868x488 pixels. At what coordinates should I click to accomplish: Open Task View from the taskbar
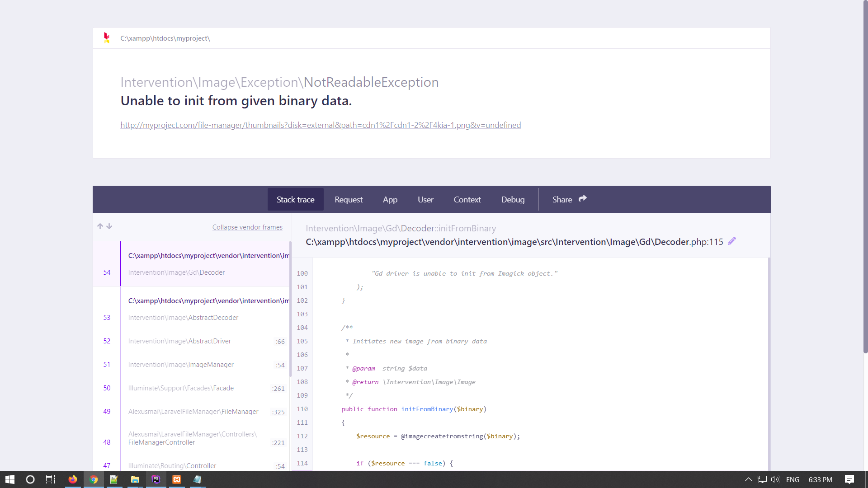[x=50, y=479]
